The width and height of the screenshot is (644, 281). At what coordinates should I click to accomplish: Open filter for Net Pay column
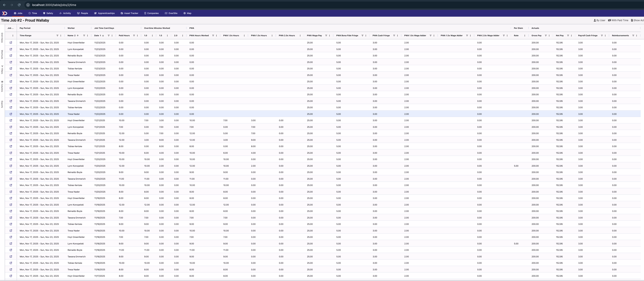(x=568, y=35)
